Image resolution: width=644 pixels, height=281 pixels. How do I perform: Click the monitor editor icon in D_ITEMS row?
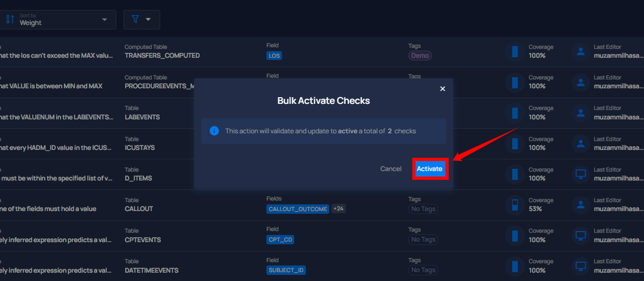(581, 174)
